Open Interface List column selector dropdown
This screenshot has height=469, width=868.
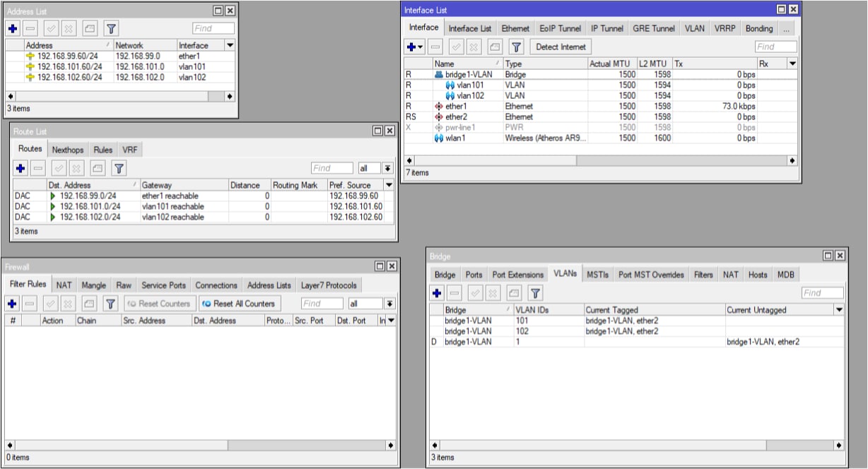tap(792, 64)
